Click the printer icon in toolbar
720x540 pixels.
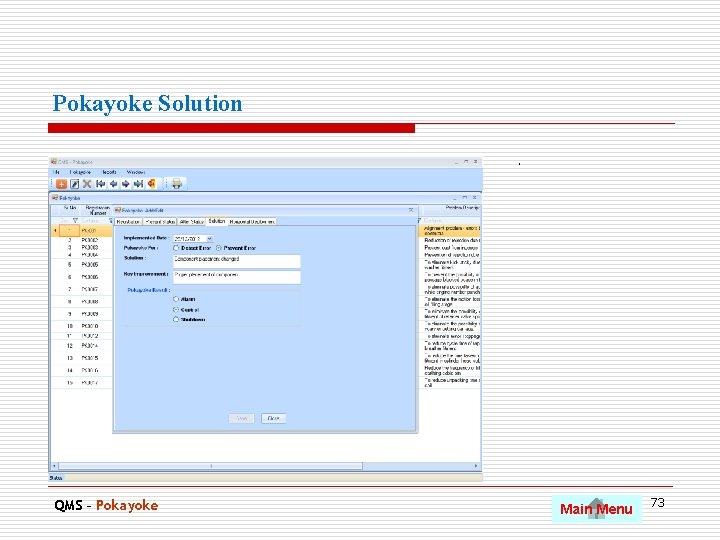176,184
